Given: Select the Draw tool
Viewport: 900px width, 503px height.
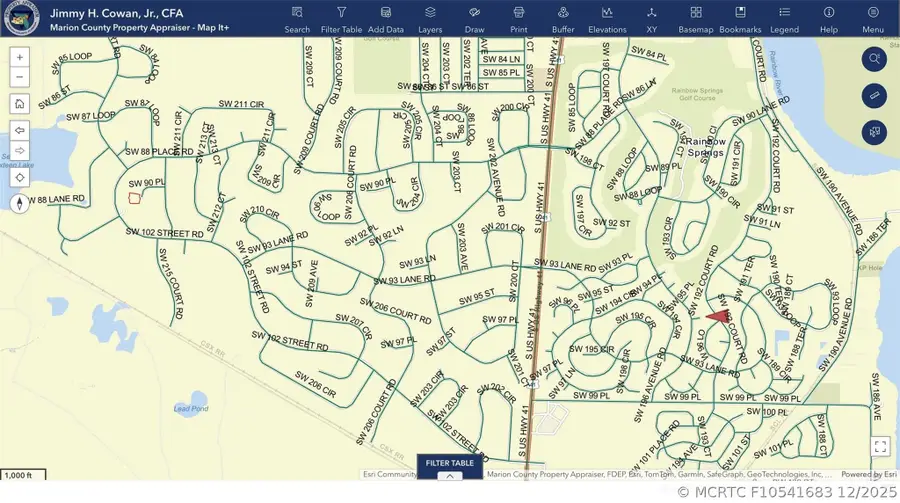Looking at the screenshot, I should point(474,19).
